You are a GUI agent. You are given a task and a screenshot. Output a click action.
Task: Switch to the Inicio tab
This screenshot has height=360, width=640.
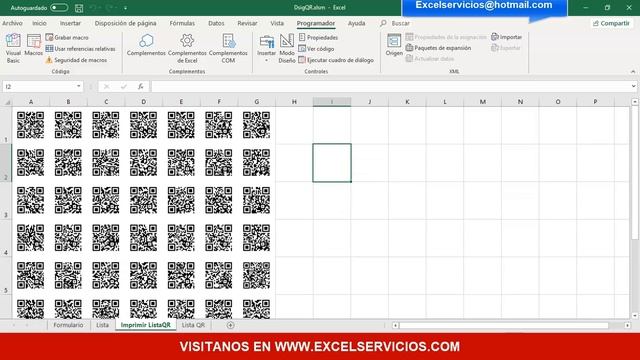tap(40, 23)
